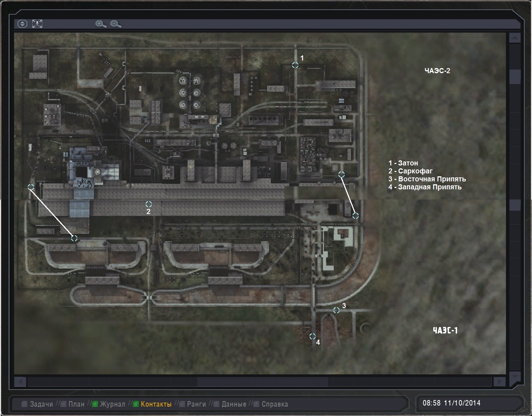The height and width of the screenshot is (416, 532).
Task: Click legend line '4 - Западная Припять'
Action: click(x=425, y=187)
